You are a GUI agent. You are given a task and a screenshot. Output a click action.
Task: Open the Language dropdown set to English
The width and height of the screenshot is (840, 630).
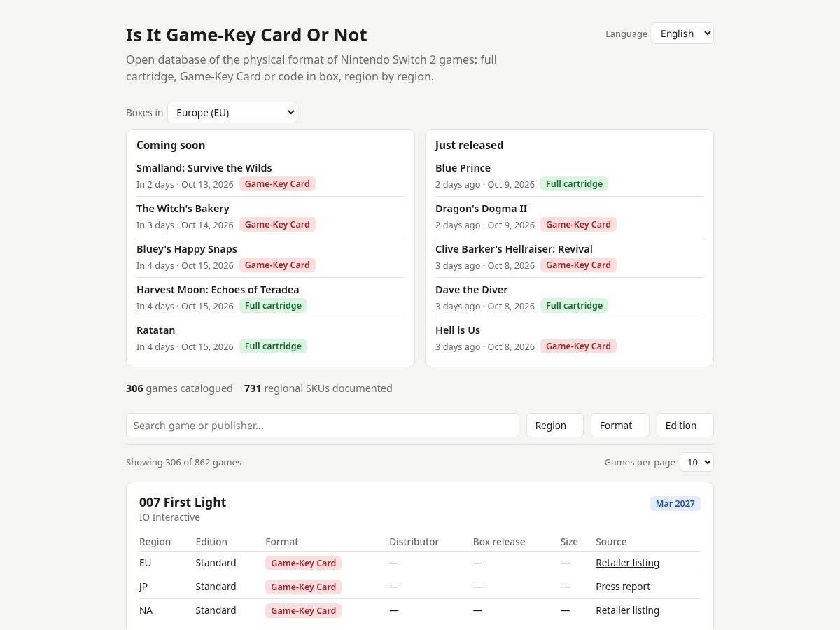(x=682, y=34)
